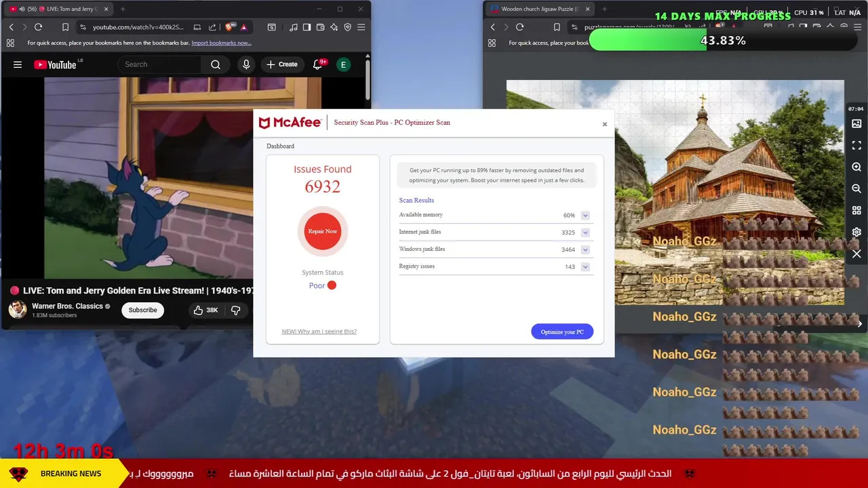The width and height of the screenshot is (868, 488).
Task: Click the Tom and Jerry video player
Action: coord(148,178)
